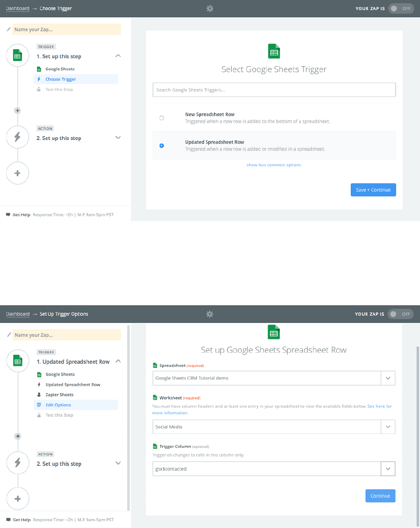Add step using large plus circle, bottom panel
420x528 pixels.
18,499
